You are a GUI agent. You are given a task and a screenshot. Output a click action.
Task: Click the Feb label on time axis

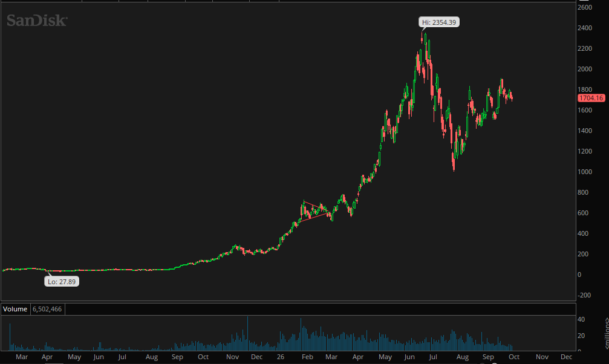[x=307, y=357]
